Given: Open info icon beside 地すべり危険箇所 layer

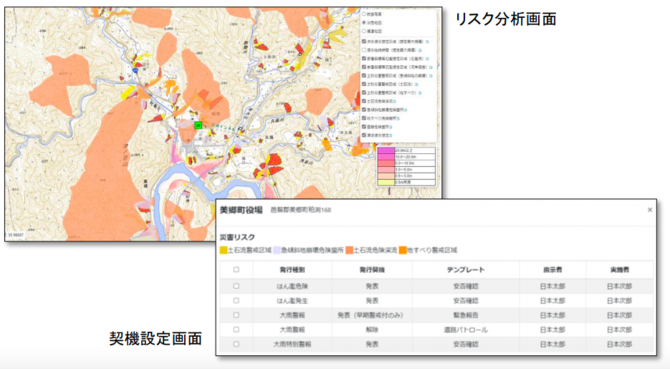Looking at the screenshot, I should coord(398,118).
